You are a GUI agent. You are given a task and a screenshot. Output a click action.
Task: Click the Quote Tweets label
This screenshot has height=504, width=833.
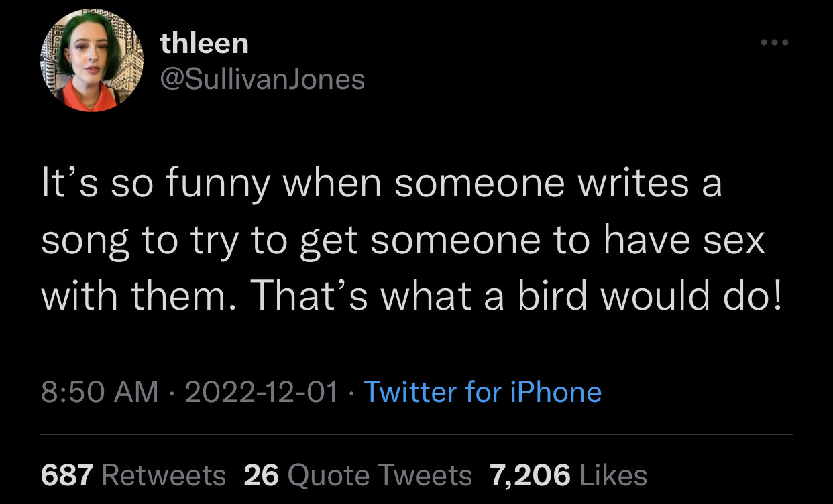pyautogui.click(x=380, y=475)
